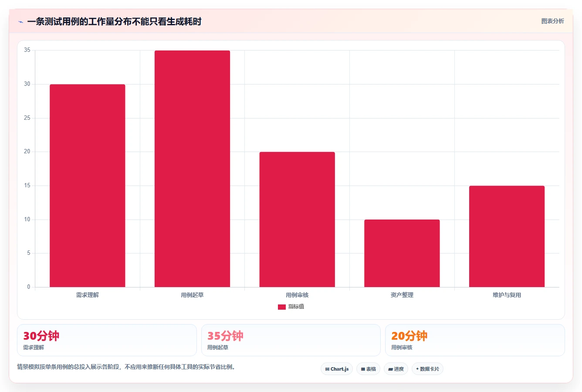Image resolution: width=582 pixels, height=392 pixels.
Task: Click the 图表分析 label in the header
Action: click(552, 21)
